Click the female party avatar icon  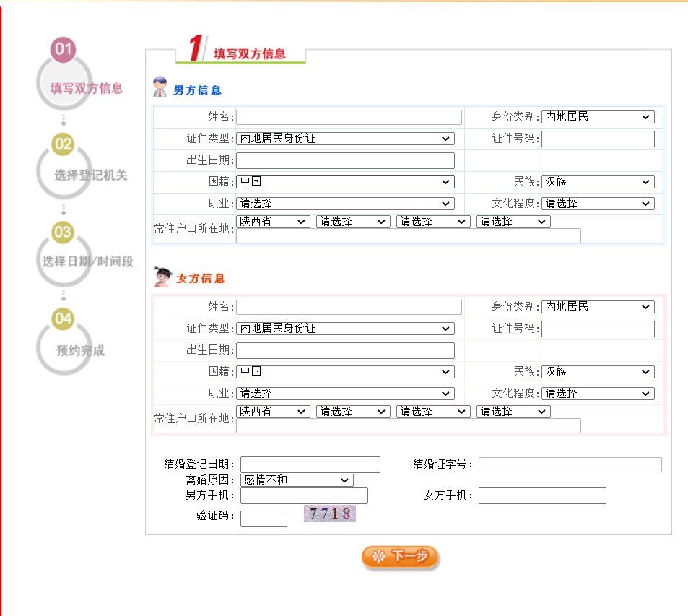click(162, 277)
